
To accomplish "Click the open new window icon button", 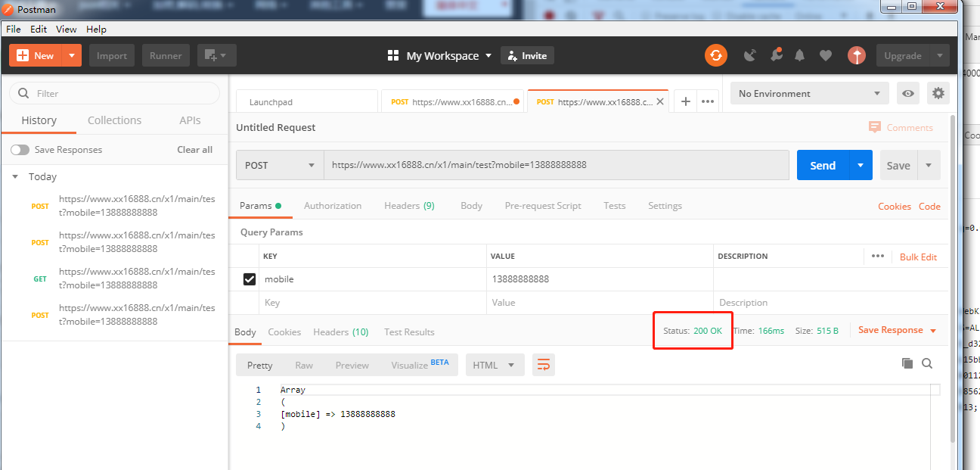I will coord(217,55).
